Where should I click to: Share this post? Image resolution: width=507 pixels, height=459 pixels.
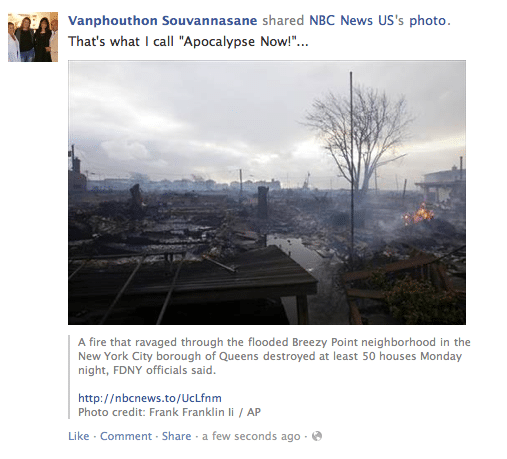[176, 436]
